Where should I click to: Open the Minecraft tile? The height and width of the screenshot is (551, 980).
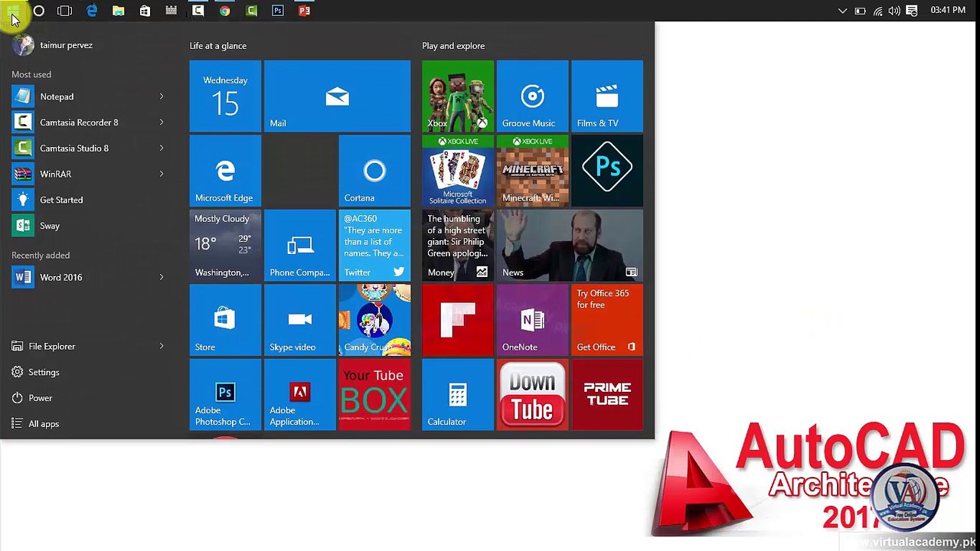click(x=532, y=171)
